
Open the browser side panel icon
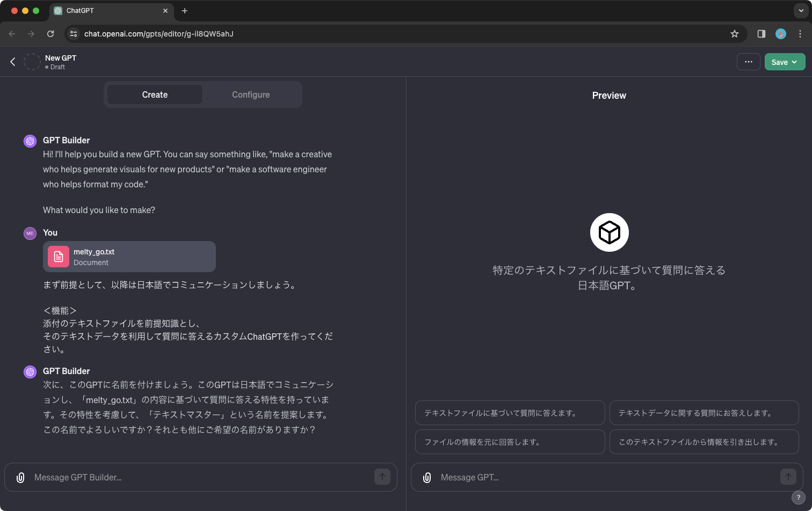point(760,33)
